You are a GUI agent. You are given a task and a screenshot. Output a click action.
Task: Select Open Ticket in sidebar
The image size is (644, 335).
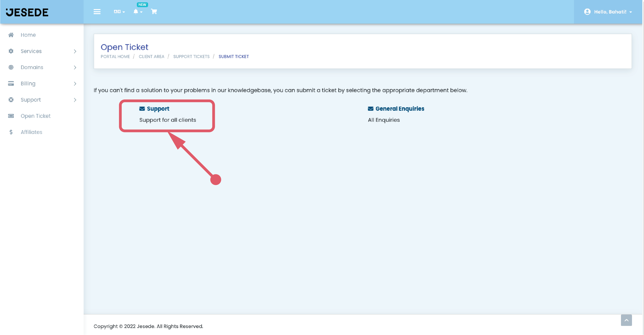(x=35, y=116)
